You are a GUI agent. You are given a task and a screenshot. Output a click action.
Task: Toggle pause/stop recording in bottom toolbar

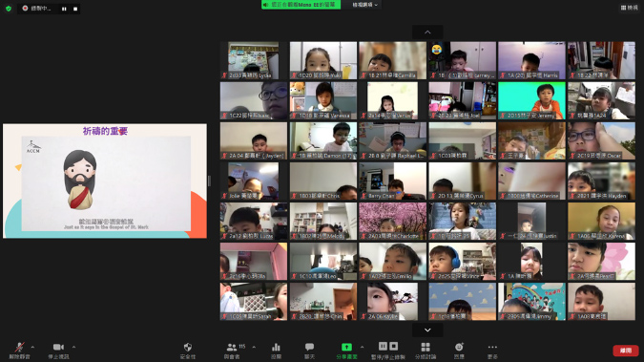click(x=388, y=351)
